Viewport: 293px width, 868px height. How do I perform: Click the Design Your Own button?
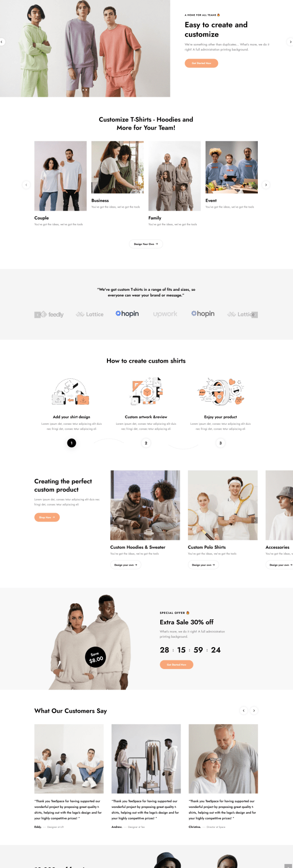[x=146, y=244]
